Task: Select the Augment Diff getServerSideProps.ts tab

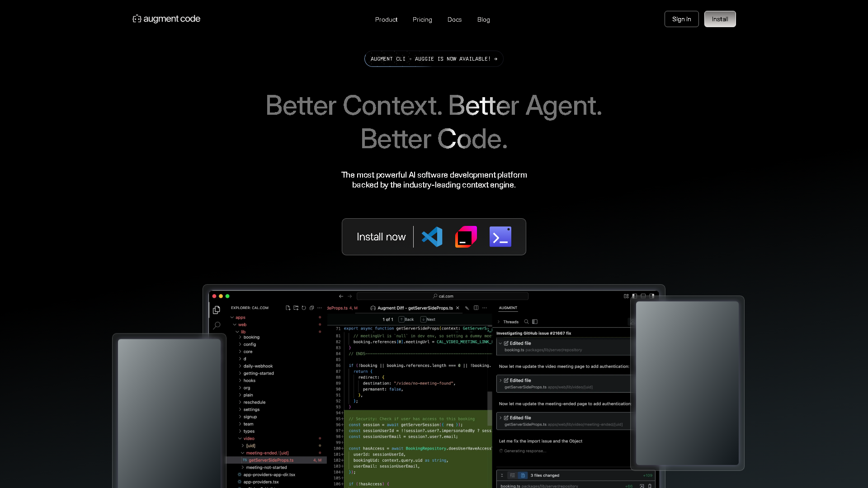Action: 411,308
